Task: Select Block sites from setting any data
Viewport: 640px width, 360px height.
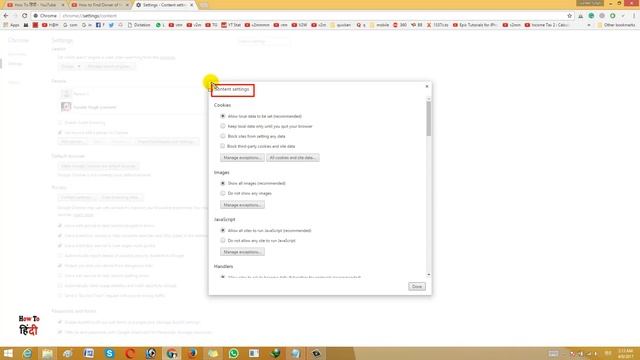Action: coord(223,136)
